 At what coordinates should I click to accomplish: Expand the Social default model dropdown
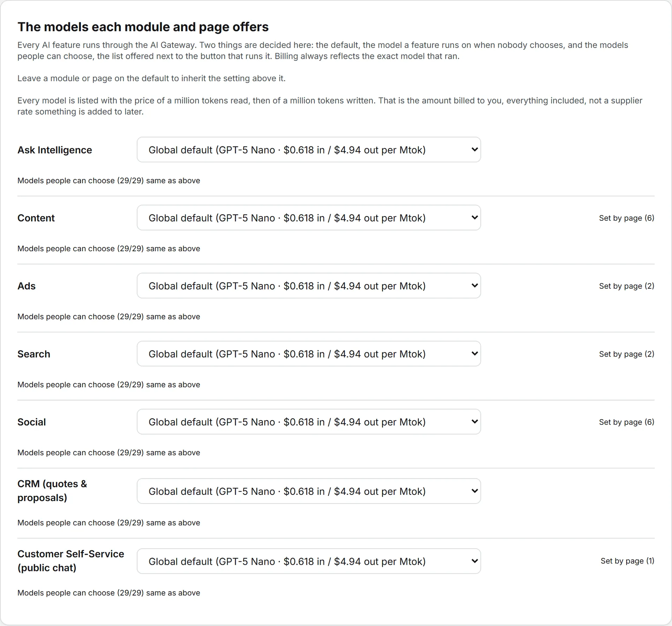click(309, 422)
